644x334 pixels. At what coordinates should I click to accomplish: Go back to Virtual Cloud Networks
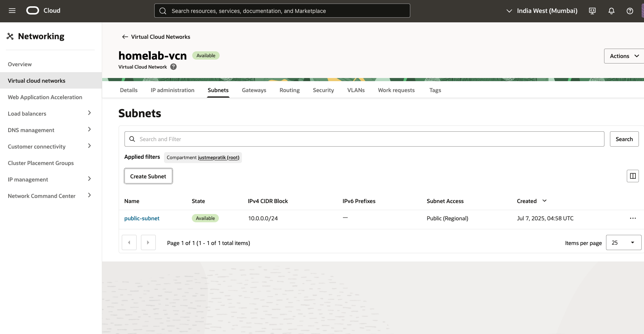coord(156,37)
